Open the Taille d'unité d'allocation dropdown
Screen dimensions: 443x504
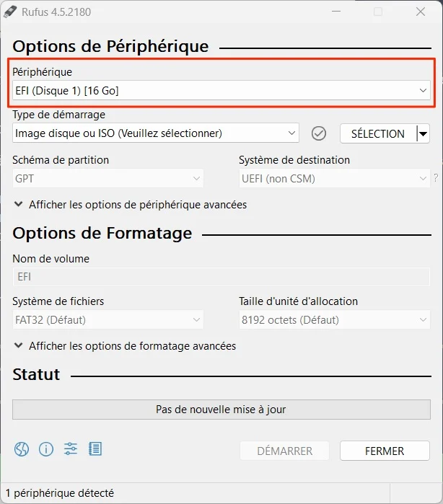coord(334,320)
